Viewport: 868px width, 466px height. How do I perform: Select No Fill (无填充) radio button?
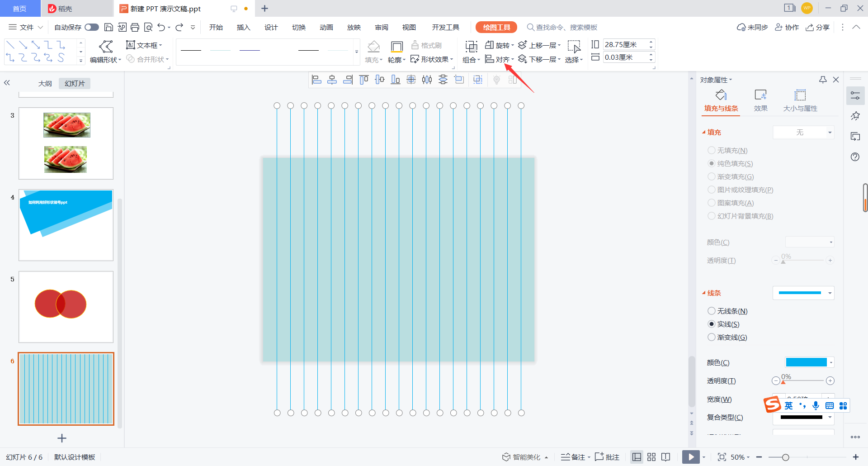711,150
